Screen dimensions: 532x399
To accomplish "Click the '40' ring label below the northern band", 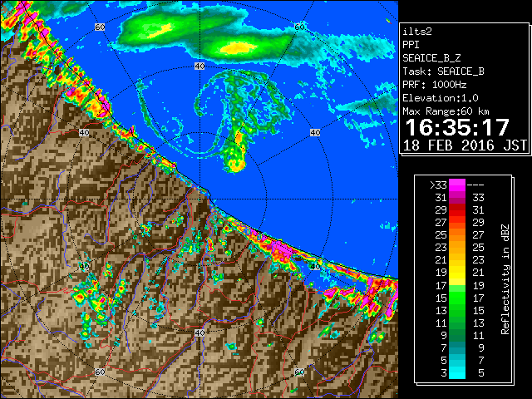I will pyautogui.click(x=199, y=66).
